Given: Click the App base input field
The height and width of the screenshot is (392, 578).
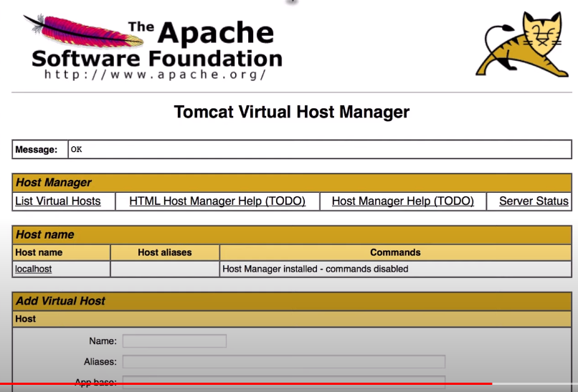Looking at the screenshot, I should click(x=284, y=382).
